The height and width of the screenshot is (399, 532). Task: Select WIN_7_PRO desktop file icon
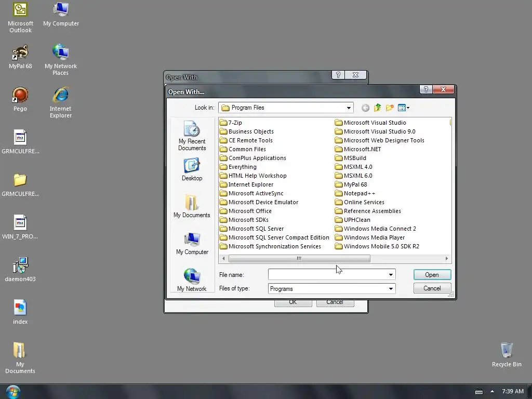20,227
